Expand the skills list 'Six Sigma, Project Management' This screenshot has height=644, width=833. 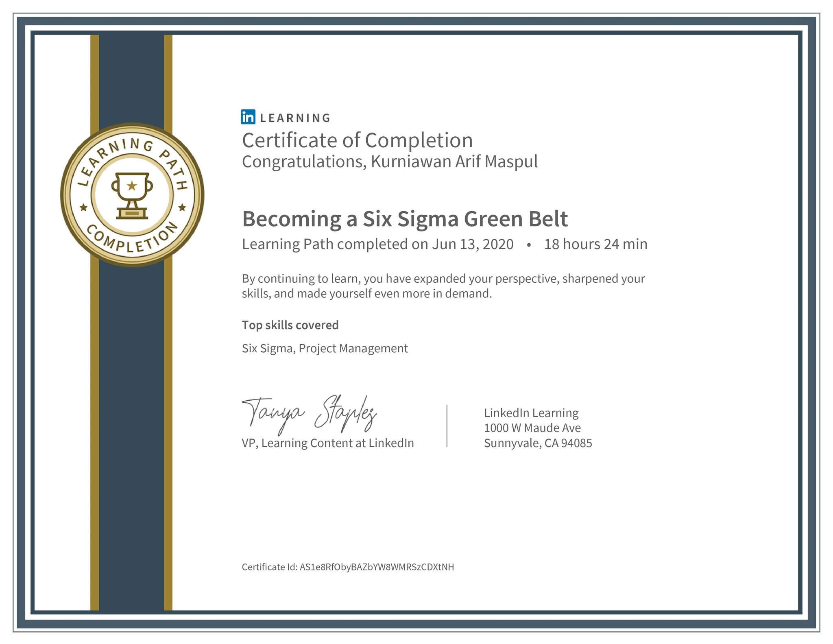(x=325, y=348)
